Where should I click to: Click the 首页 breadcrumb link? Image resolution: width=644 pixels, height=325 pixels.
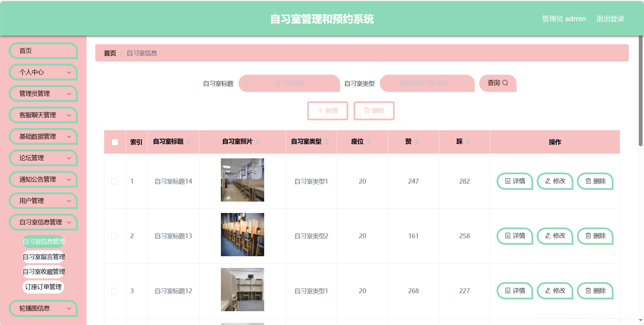click(x=110, y=53)
